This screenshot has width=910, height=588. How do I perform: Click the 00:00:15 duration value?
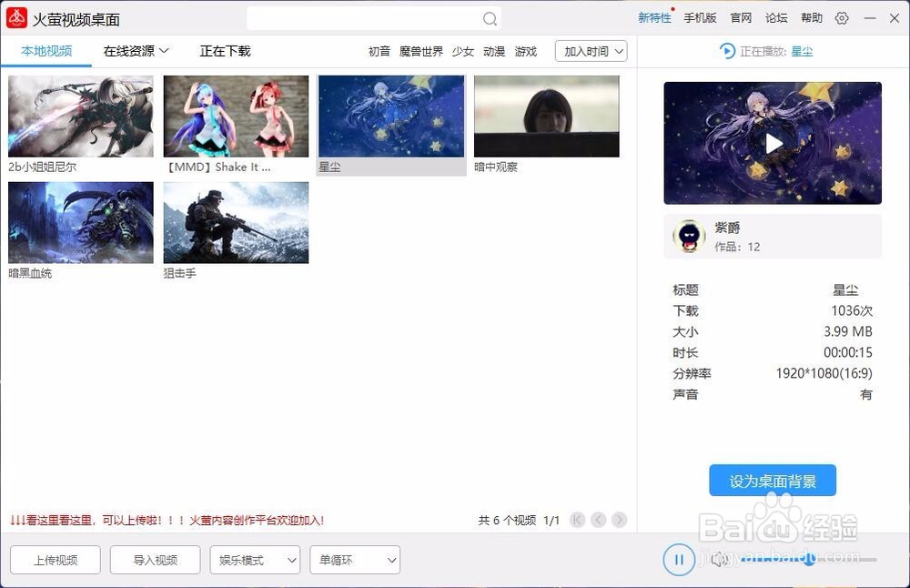(848, 352)
